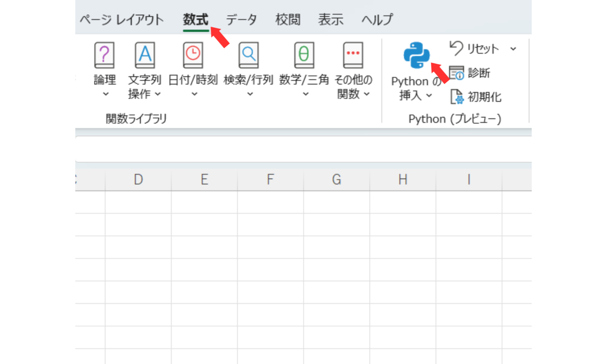The height and width of the screenshot is (364, 607).
Task: Open the 論理 (Logical) functions icon
Action: coord(104,55)
